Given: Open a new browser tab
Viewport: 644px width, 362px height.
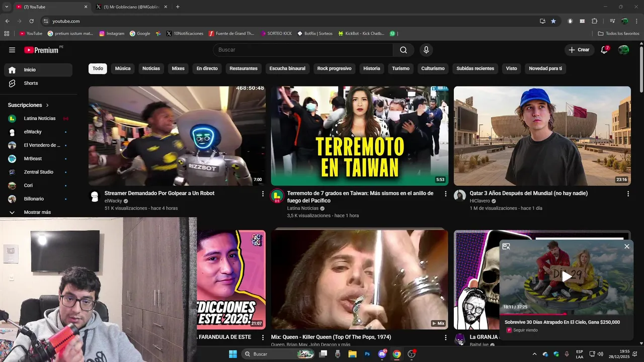Looking at the screenshot, I should 178,7.
